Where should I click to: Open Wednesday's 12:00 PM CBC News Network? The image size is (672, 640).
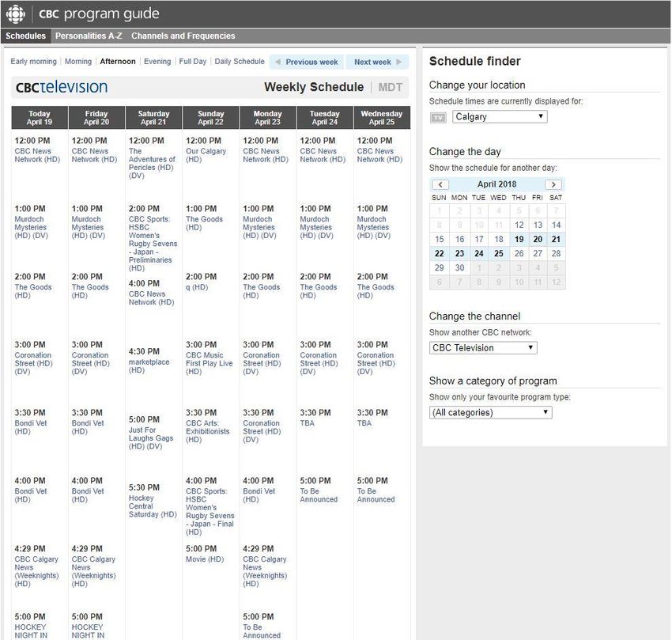(379, 155)
